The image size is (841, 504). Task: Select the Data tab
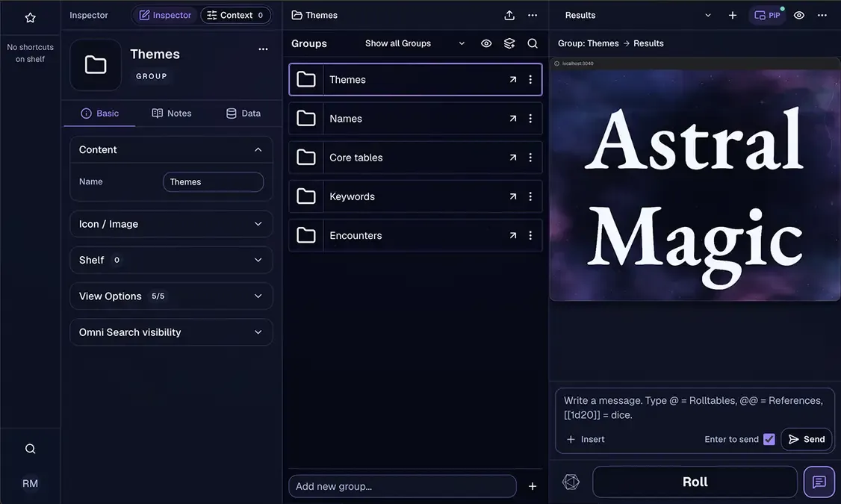pos(243,113)
